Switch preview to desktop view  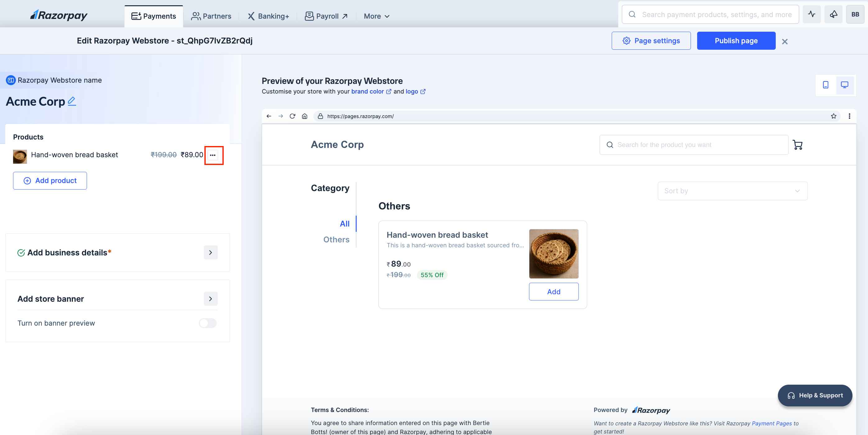pyautogui.click(x=844, y=85)
